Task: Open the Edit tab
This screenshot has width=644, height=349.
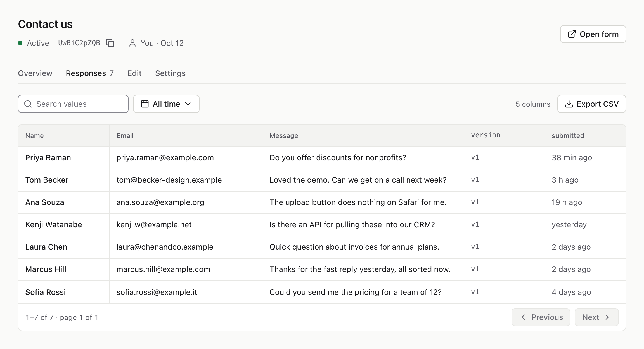Action: tap(134, 73)
